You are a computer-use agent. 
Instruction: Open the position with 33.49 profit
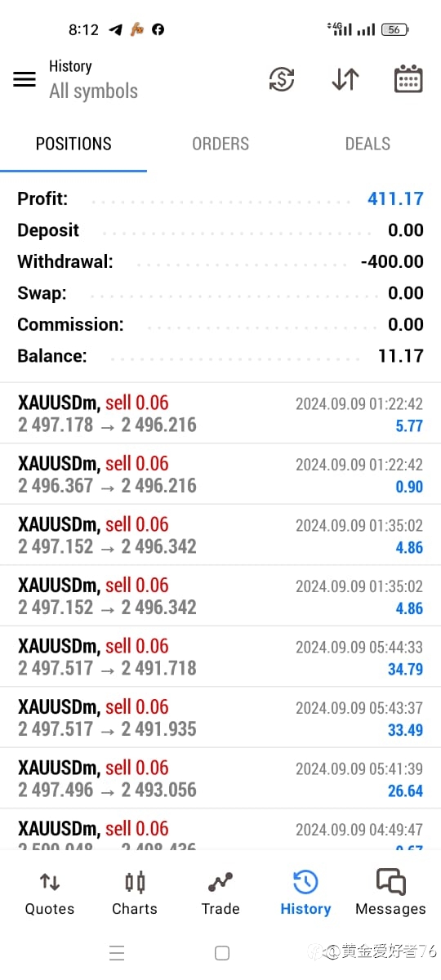(220, 717)
